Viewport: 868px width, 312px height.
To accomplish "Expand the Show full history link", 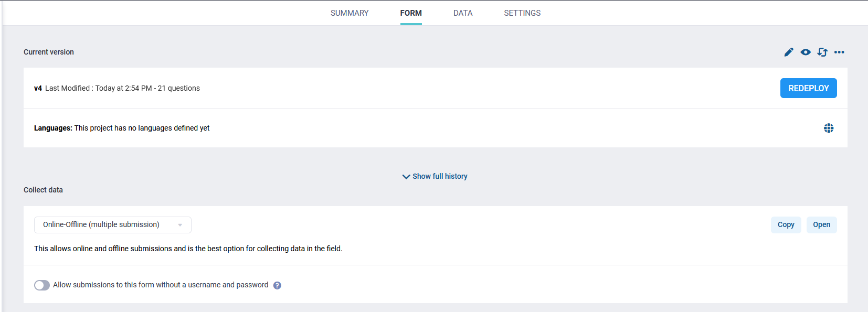I will (x=440, y=176).
